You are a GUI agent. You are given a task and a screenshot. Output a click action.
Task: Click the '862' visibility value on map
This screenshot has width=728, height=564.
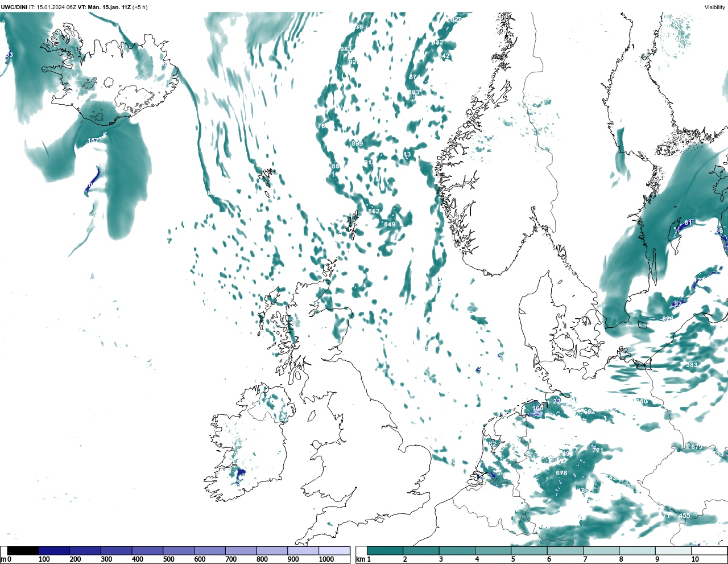(x=374, y=211)
